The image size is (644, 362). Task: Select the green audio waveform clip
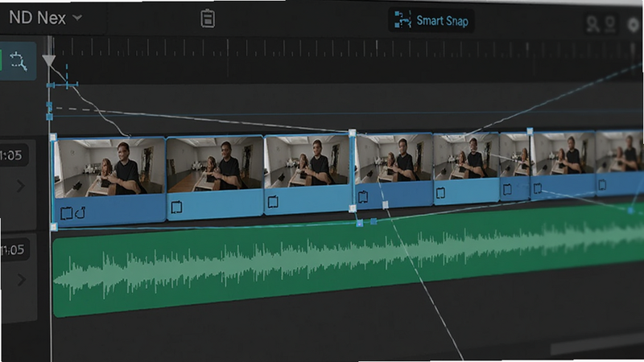[349, 259]
